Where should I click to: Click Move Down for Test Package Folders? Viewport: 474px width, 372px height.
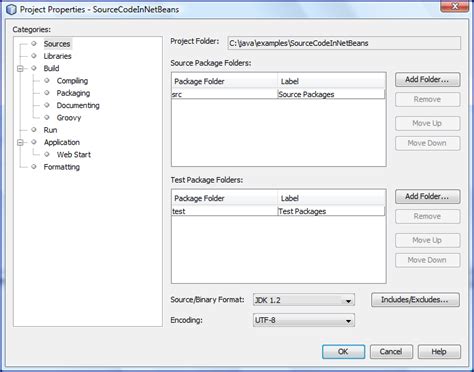[x=427, y=260]
